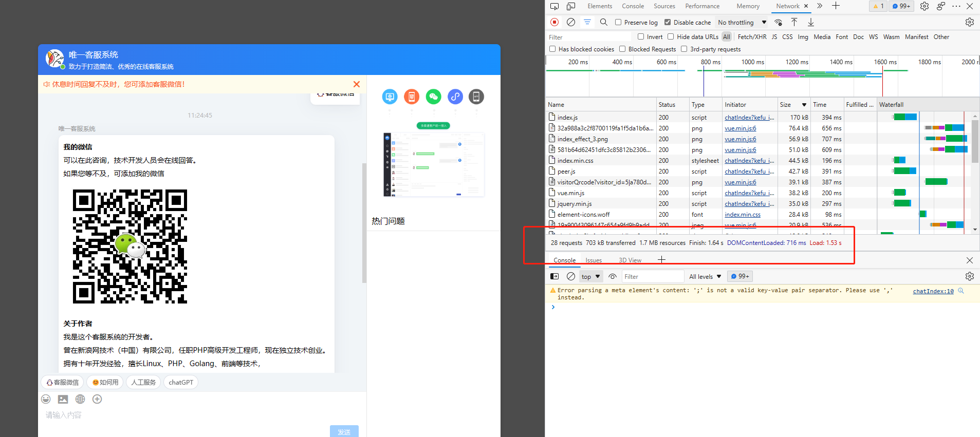
Task: Click the emoji picker in chat
Action: (x=46, y=399)
